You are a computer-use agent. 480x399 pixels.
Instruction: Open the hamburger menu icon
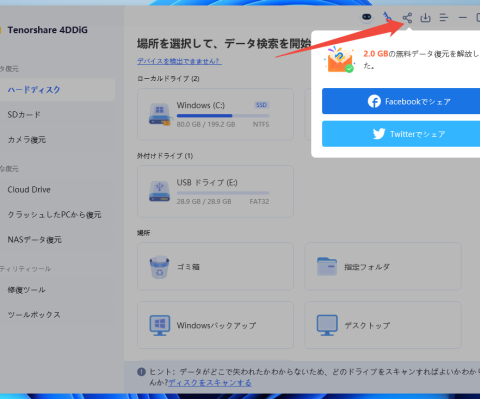point(444,17)
